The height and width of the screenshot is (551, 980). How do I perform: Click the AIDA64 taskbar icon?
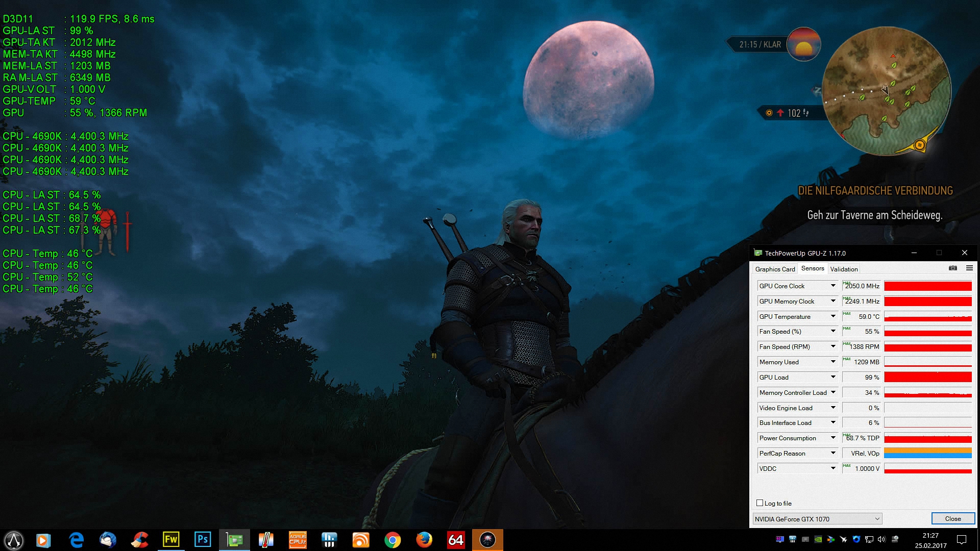[456, 540]
